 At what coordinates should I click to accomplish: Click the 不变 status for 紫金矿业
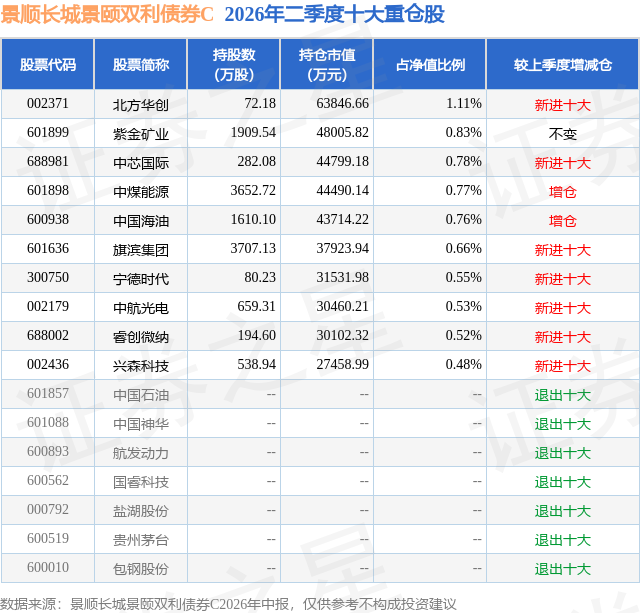click(563, 134)
